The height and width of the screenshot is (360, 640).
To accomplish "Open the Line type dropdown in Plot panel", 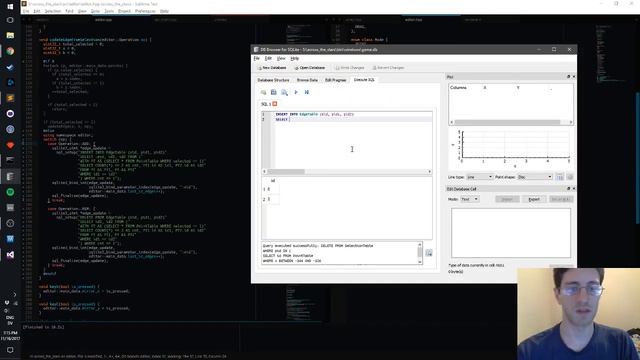I will coord(479,177).
